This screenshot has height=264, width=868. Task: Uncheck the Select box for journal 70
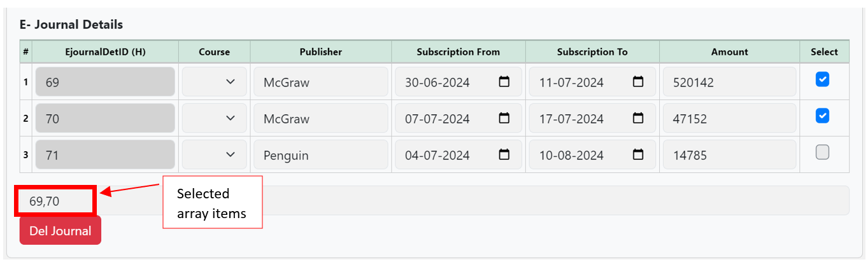823,115
